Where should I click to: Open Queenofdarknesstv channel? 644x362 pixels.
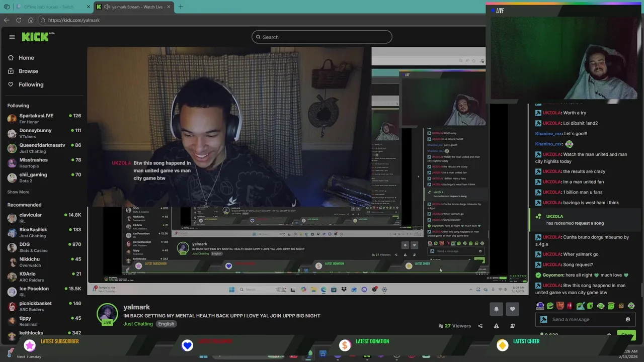tap(44, 148)
